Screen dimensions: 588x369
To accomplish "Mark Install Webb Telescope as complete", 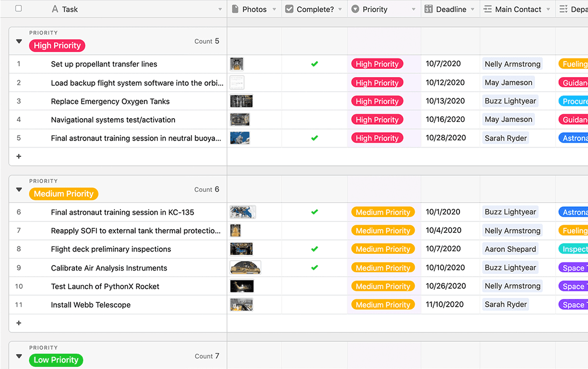I will coord(314,304).
